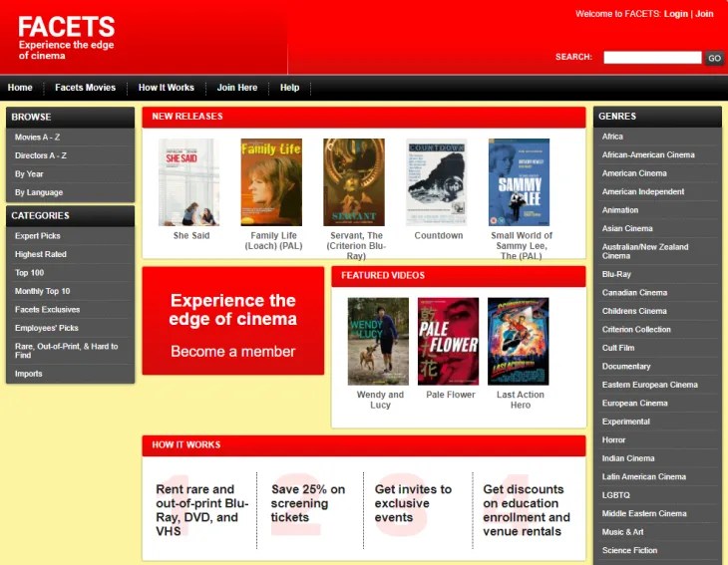Viewport: 728px width, 565px height.
Task: Browse Directors A - Z
Action: tap(41, 155)
